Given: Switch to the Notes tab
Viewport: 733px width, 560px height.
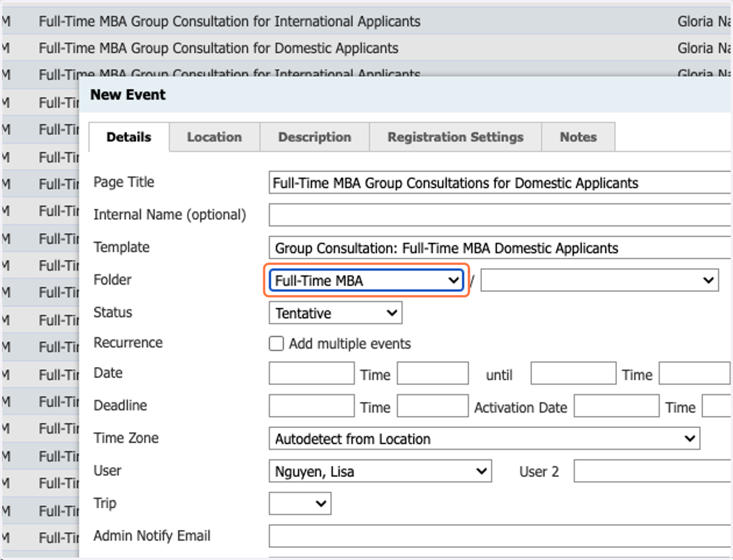Looking at the screenshot, I should point(578,137).
